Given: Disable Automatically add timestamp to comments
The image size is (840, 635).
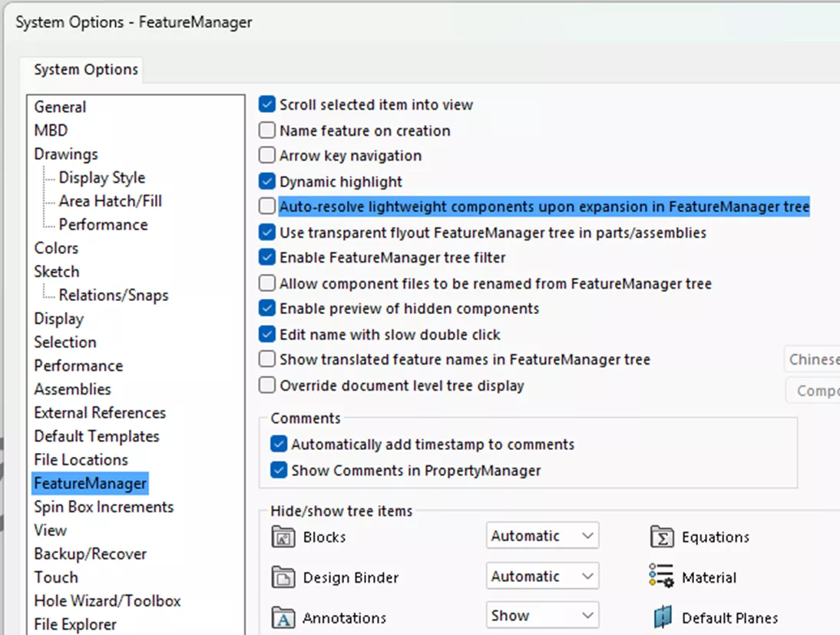Looking at the screenshot, I should pyautogui.click(x=279, y=445).
